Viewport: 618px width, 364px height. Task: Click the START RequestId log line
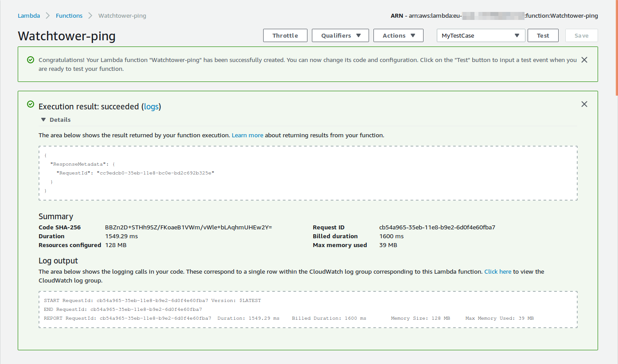click(152, 300)
